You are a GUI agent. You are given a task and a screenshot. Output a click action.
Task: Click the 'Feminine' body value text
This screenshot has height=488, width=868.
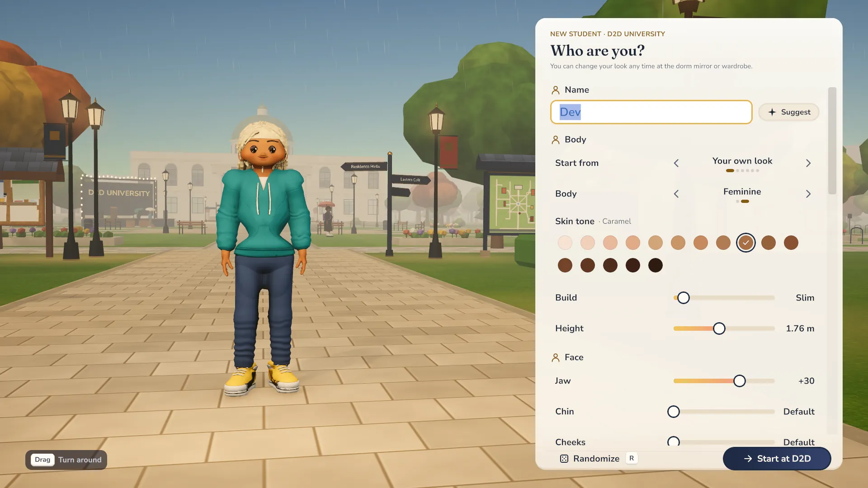tap(742, 192)
